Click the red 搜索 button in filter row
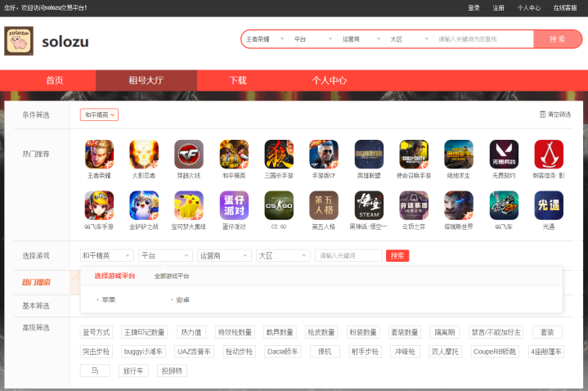588x391 pixels. pyautogui.click(x=397, y=255)
